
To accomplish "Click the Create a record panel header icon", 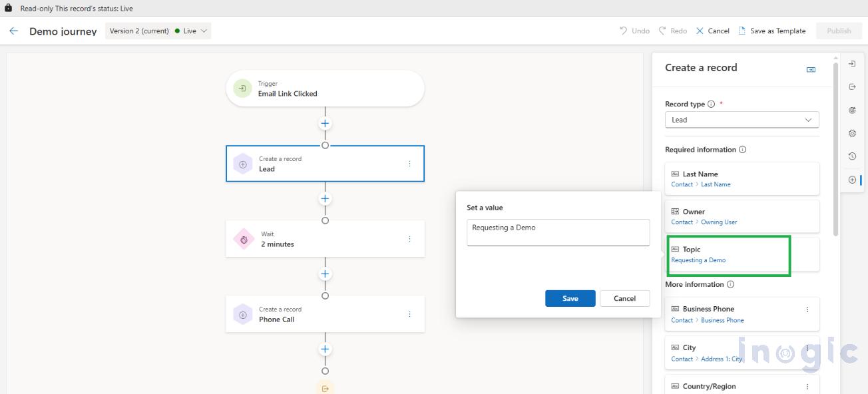I will pyautogui.click(x=811, y=69).
